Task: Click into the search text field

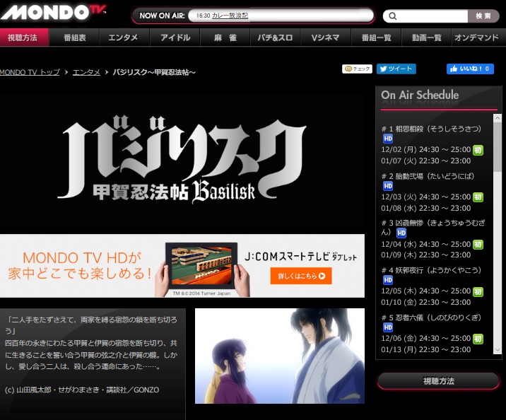Action: tap(433, 16)
